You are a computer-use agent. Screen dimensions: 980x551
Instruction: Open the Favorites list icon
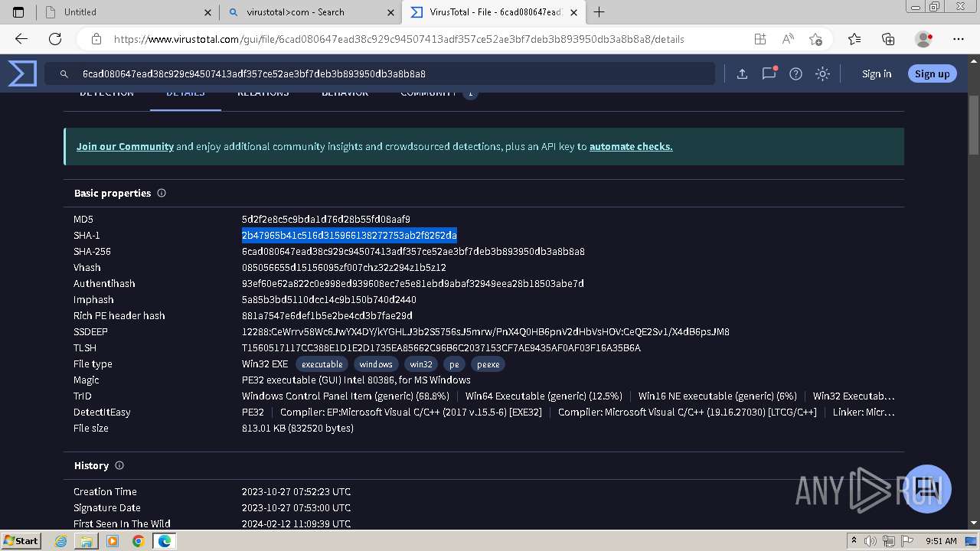coord(854,39)
